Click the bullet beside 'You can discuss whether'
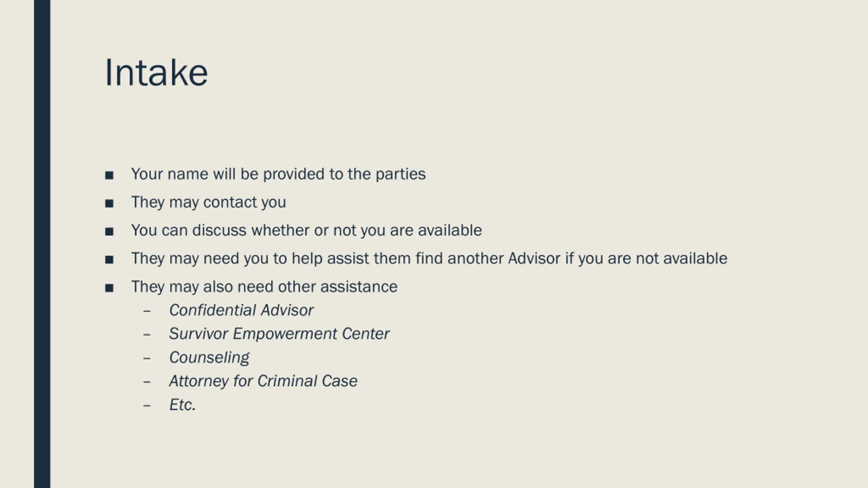This screenshot has width=868, height=488. coord(109,231)
